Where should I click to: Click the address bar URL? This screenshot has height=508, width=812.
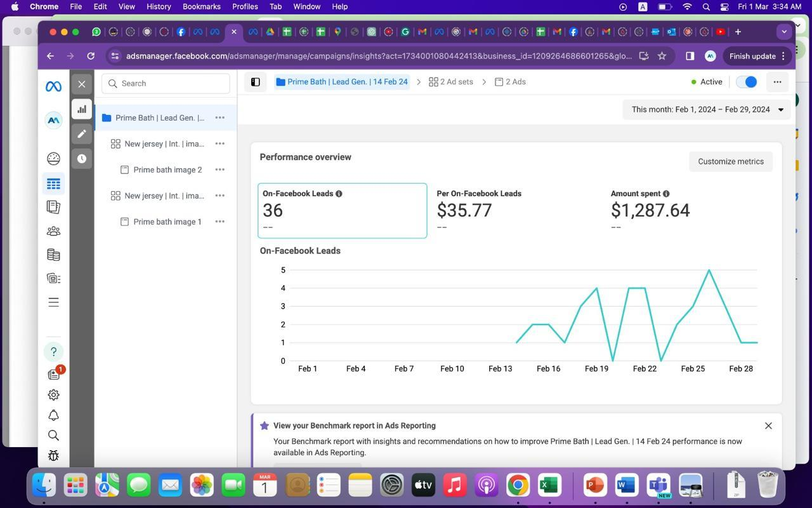pos(379,56)
